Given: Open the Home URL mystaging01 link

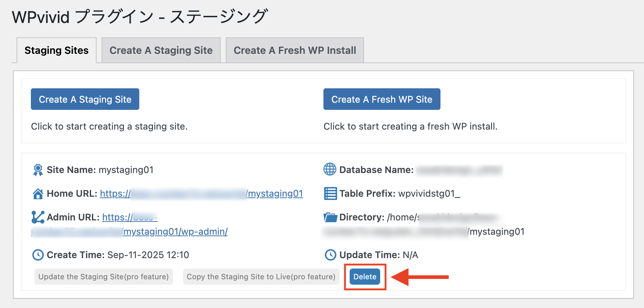Looking at the screenshot, I should pos(201,193).
